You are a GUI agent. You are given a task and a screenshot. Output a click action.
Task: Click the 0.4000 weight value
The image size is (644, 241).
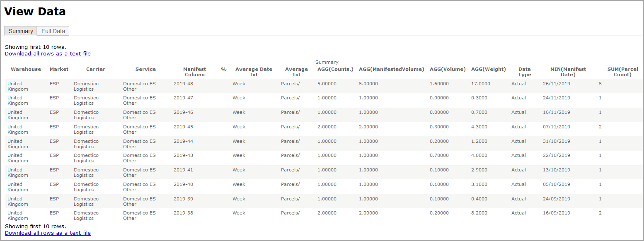click(x=479, y=199)
